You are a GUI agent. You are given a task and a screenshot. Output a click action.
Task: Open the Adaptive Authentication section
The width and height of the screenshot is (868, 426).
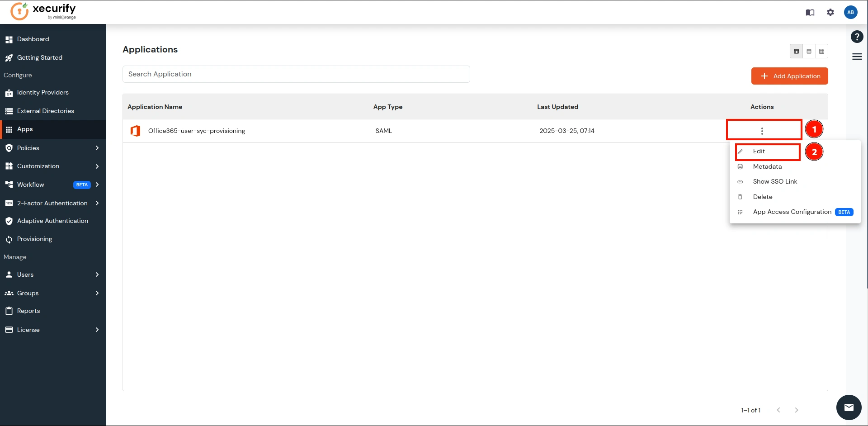(52, 221)
